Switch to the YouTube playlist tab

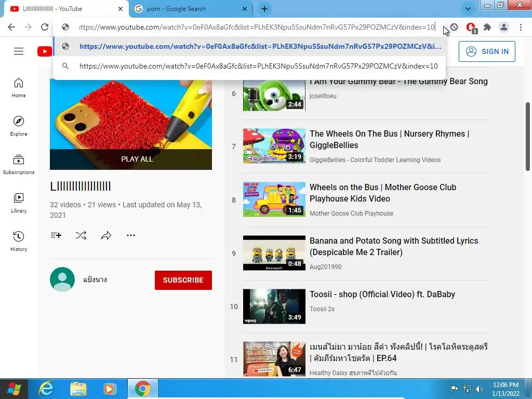(x=66, y=9)
